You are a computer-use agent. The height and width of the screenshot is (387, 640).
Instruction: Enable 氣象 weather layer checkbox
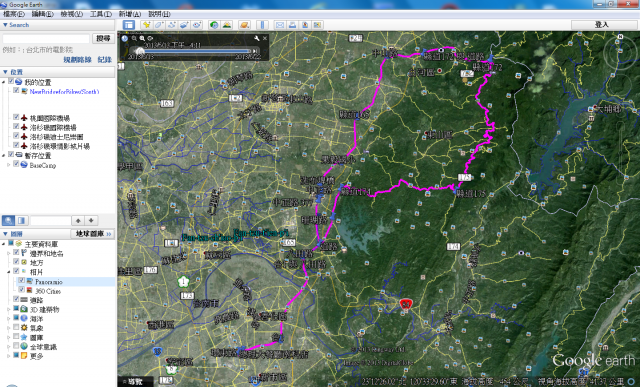pos(16,327)
